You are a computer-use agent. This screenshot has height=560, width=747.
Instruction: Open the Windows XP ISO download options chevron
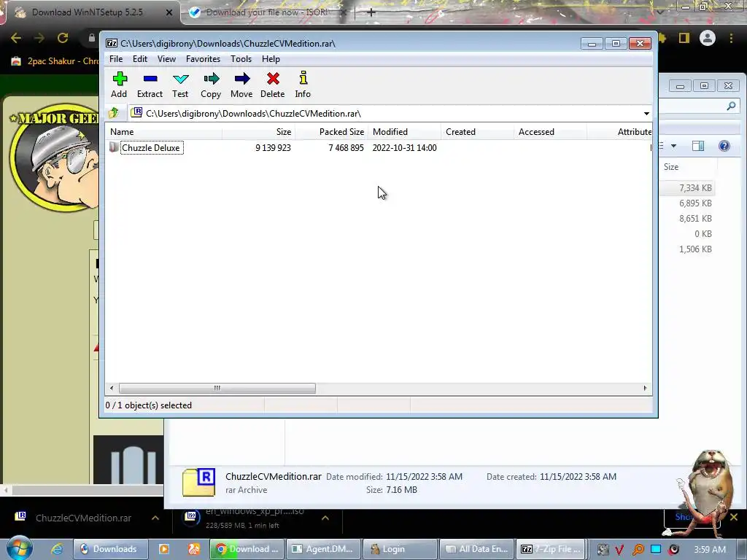[x=325, y=518]
